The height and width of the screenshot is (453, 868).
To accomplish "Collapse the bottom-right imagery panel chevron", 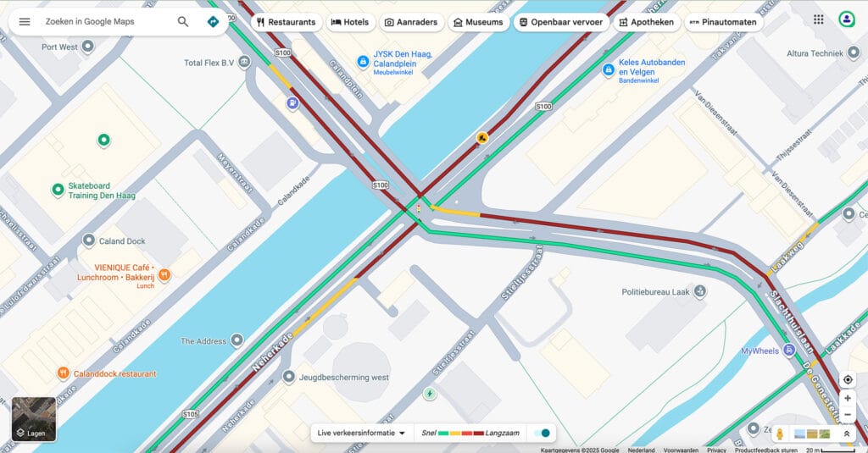I will pos(847,434).
